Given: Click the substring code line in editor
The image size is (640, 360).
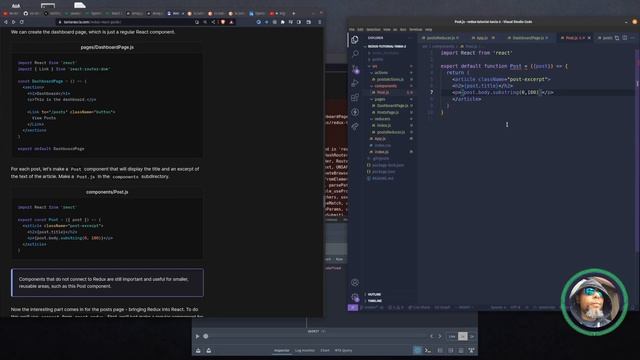Looking at the screenshot, I should pyautogui.click(x=502, y=93).
